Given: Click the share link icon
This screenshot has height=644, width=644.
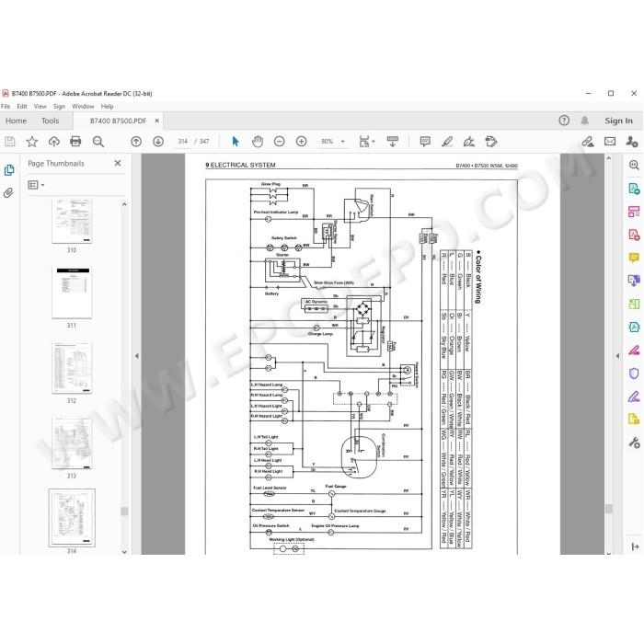Looking at the screenshot, I should pyautogui.click(x=588, y=142).
